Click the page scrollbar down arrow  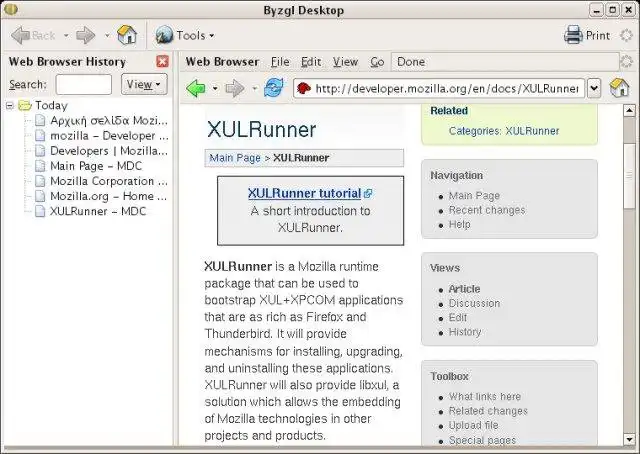629,440
